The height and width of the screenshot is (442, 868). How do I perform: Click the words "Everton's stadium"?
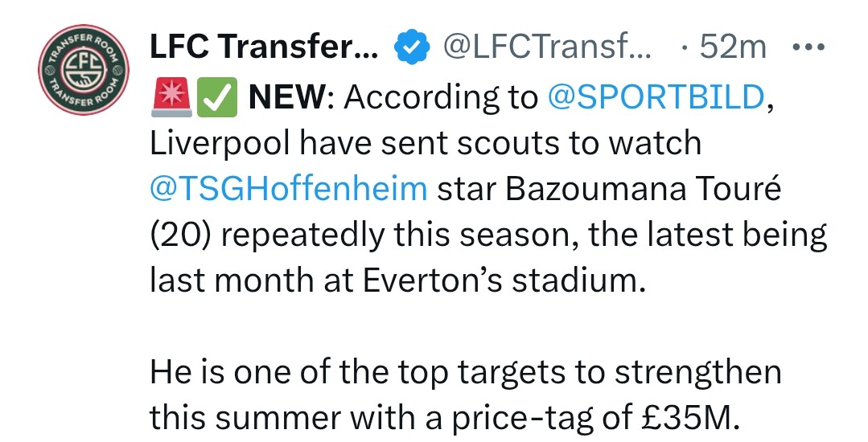tap(500, 280)
